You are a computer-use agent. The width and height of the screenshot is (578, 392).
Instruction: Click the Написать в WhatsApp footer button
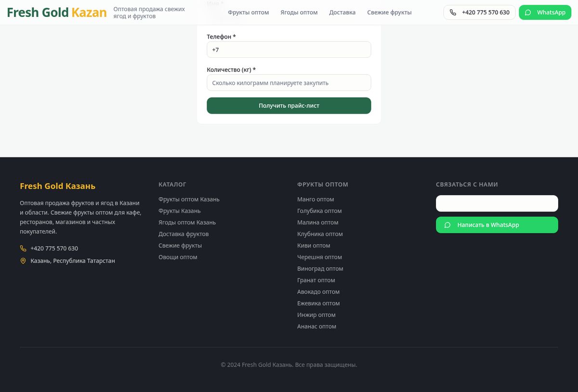497,225
